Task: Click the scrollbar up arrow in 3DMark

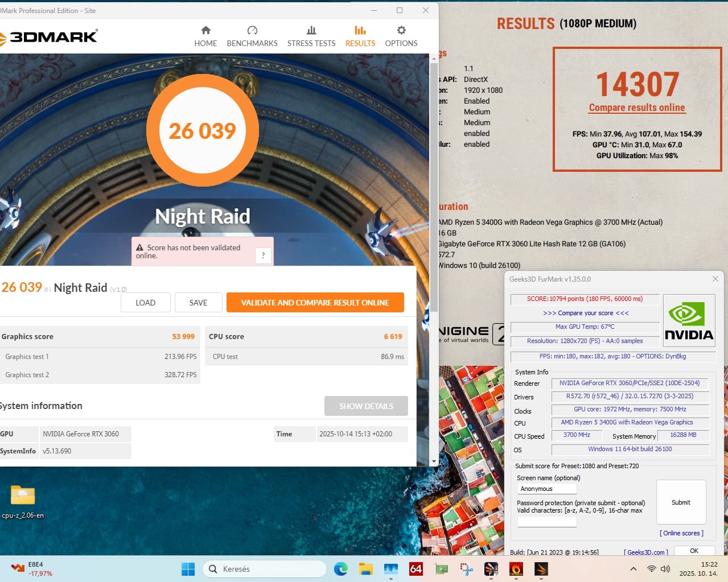Action: [434, 58]
